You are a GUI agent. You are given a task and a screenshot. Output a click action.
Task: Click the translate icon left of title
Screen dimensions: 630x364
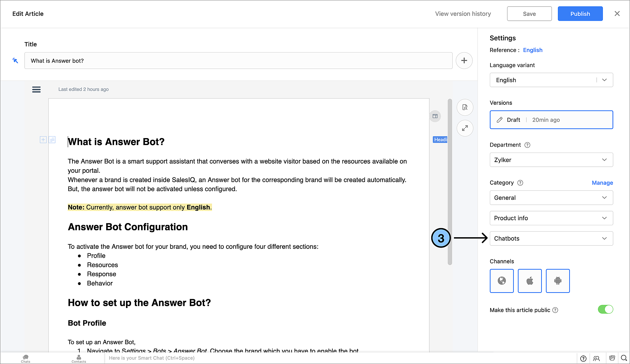[x=15, y=60]
